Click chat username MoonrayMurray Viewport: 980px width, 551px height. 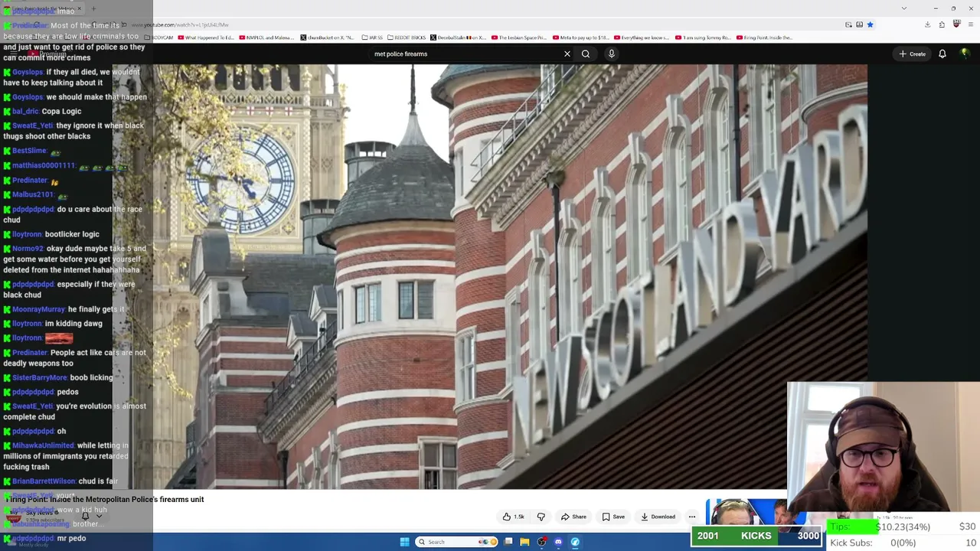point(38,309)
